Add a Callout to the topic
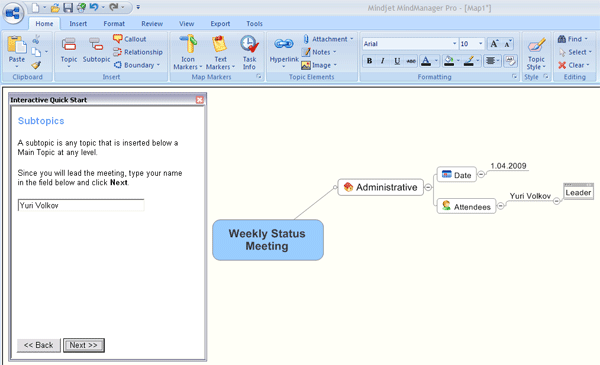Image resolution: width=600 pixels, height=365 pixels. (x=130, y=39)
